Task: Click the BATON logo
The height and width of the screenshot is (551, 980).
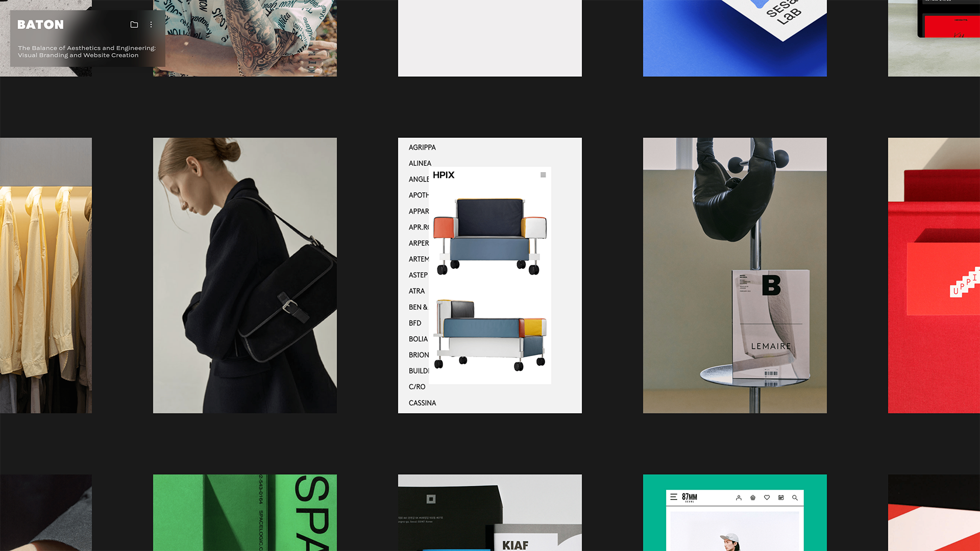Action: pyautogui.click(x=41, y=24)
